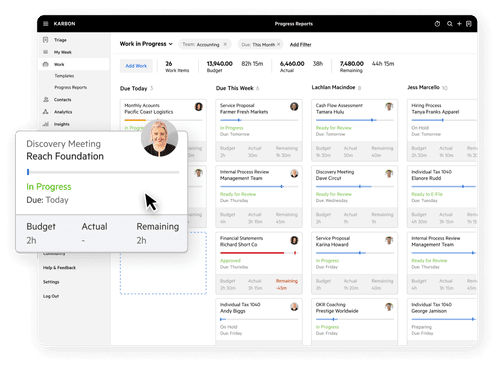Click avatar on Service Proposal Farmer Fresh card

pyautogui.click(x=294, y=107)
